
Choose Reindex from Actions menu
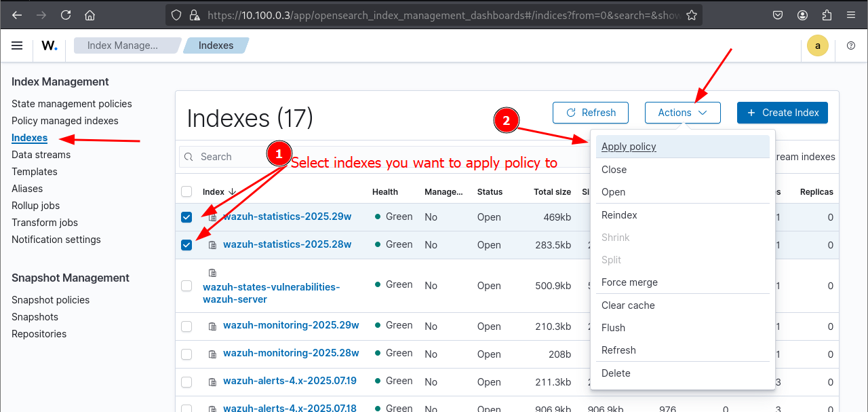click(x=683, y=215)
